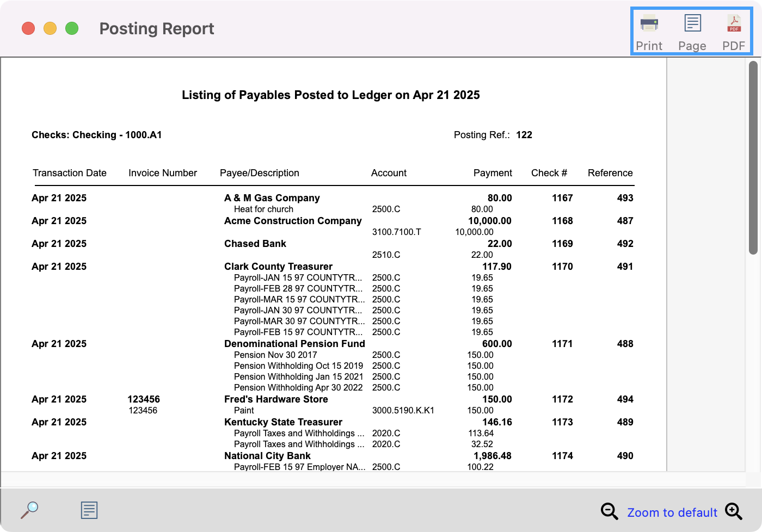Click the page view icon in bottom bar
Image resolution: width=762 pixels, height=532 pixels.
(89, 510)
